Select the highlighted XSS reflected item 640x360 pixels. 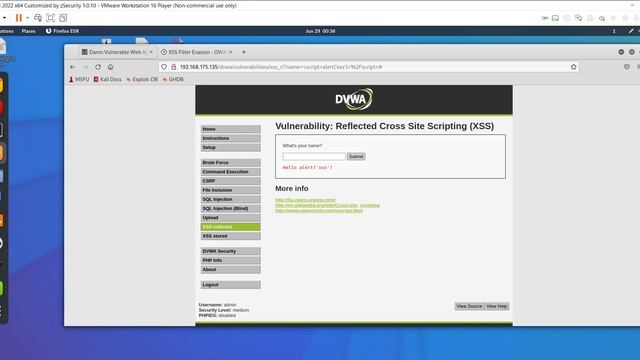click(231, 227)
